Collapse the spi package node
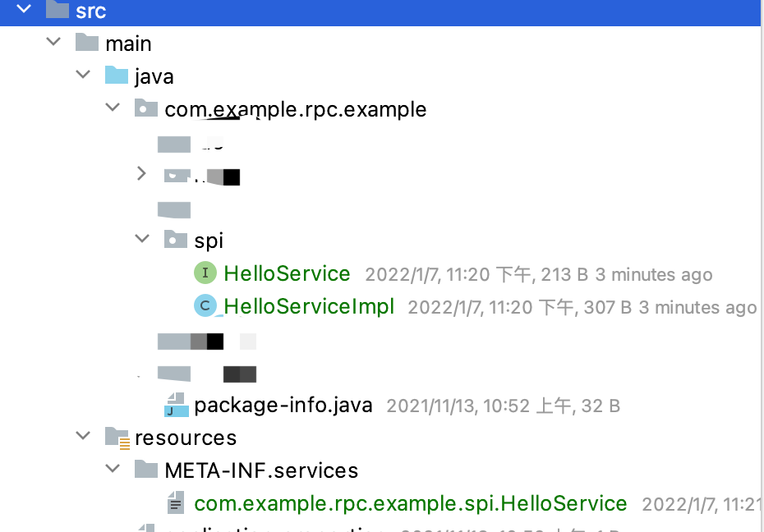This screenshot has width=764, height=532. click(x=142, y=239)
